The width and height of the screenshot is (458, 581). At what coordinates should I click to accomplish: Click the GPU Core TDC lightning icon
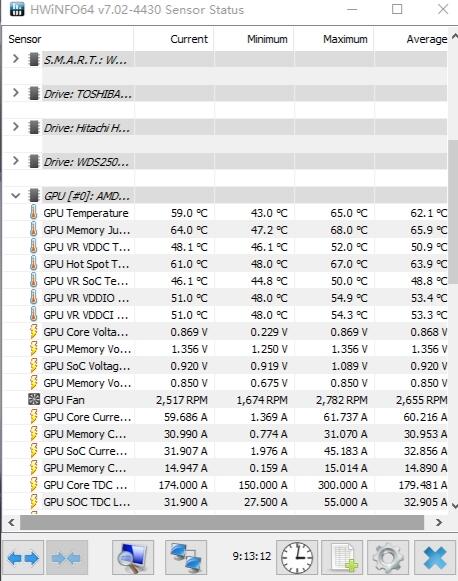tap(33, 485)
